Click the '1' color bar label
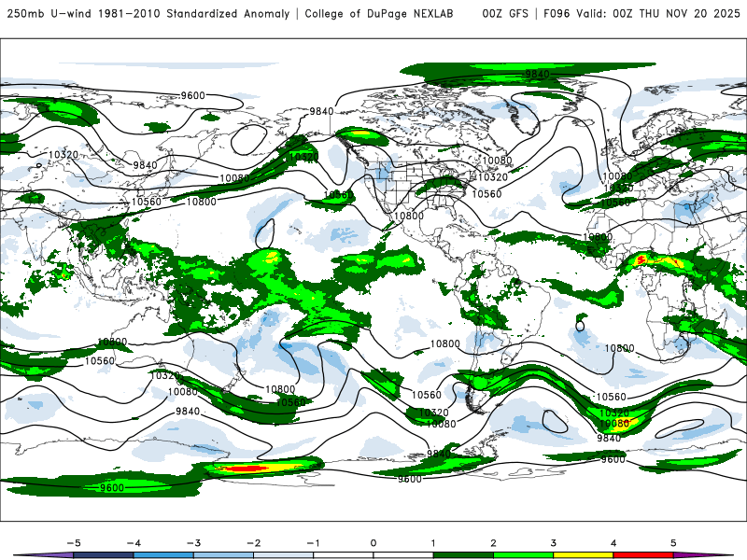The image size is (747, 560). coord(433,543)
